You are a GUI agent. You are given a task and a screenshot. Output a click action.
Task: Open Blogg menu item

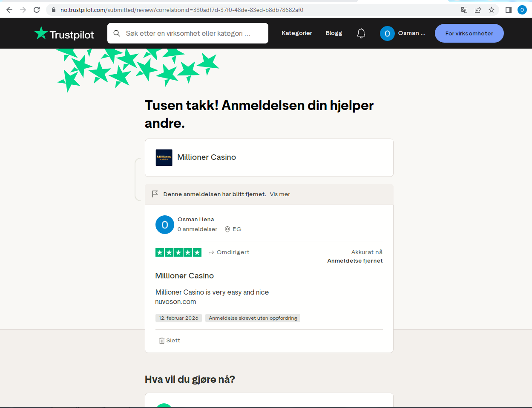[x=334, y=33]
